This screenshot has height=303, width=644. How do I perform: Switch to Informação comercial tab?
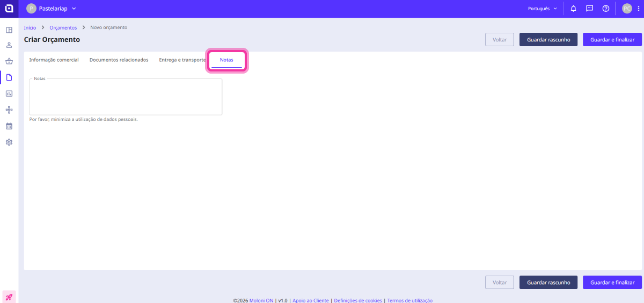pyautogui.click(x=54, y=60)
